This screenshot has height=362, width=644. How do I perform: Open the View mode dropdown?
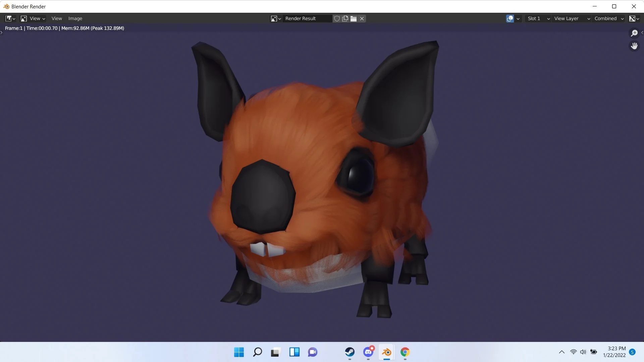33,18
